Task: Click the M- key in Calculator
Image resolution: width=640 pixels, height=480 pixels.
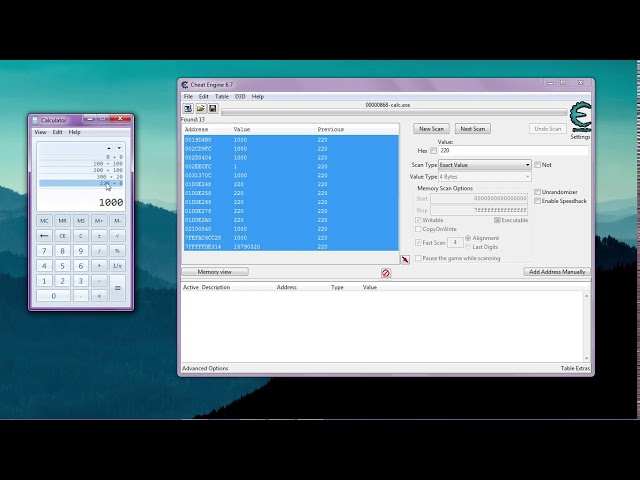Action: tap(118, 221)
